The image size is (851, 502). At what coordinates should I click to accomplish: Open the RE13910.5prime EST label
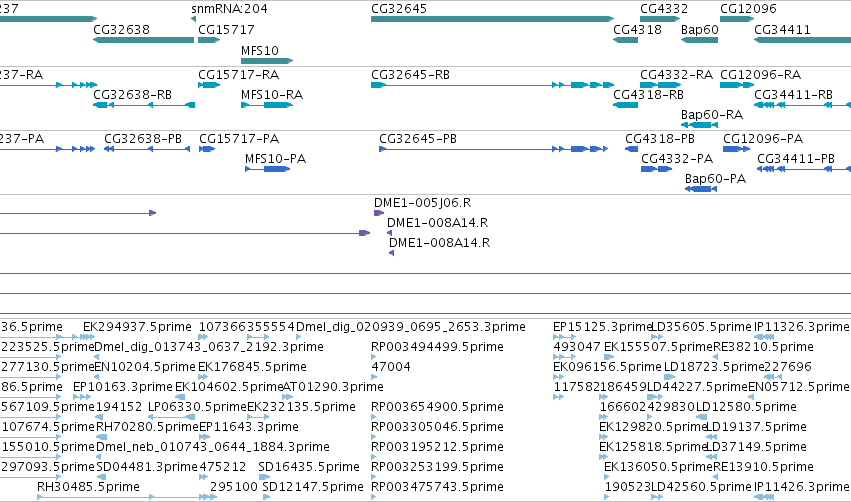coord(763,467)
